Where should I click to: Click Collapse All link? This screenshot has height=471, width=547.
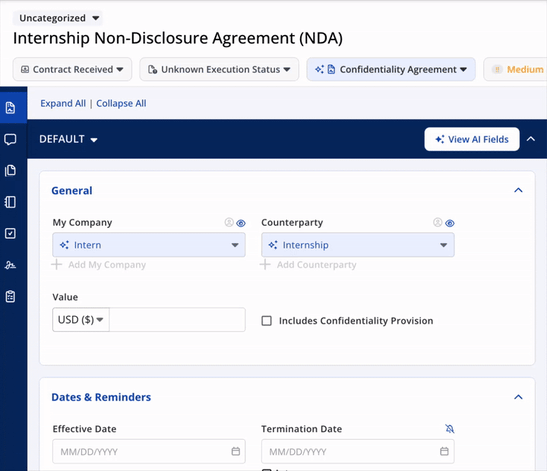[121, 103]
